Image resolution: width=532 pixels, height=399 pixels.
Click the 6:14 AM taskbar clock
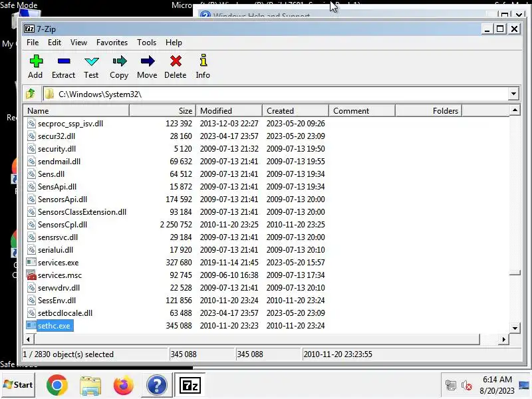click(x=497, y=379)
